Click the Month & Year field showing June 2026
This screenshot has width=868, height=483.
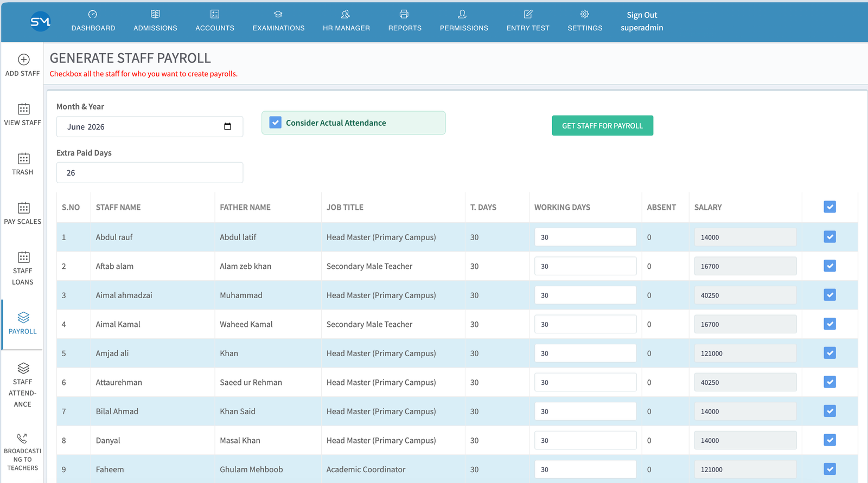(x=150, y=126)
